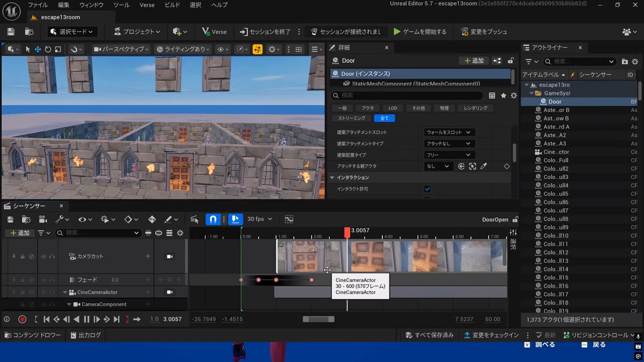Image resolution: width=644 pixels, height=362 pixels.
Task: Toggle the インタラクト許可 checkbox
Action: 427,189
